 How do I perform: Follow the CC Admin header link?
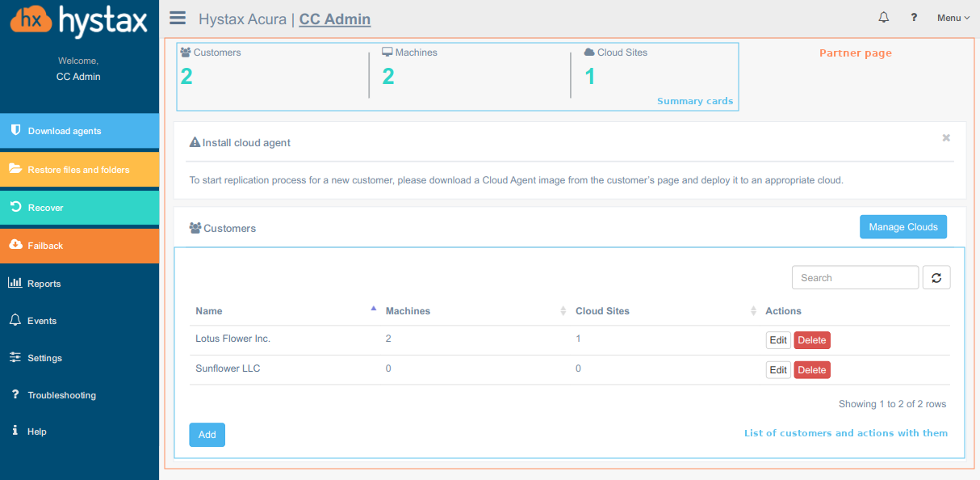click(335, 19)
